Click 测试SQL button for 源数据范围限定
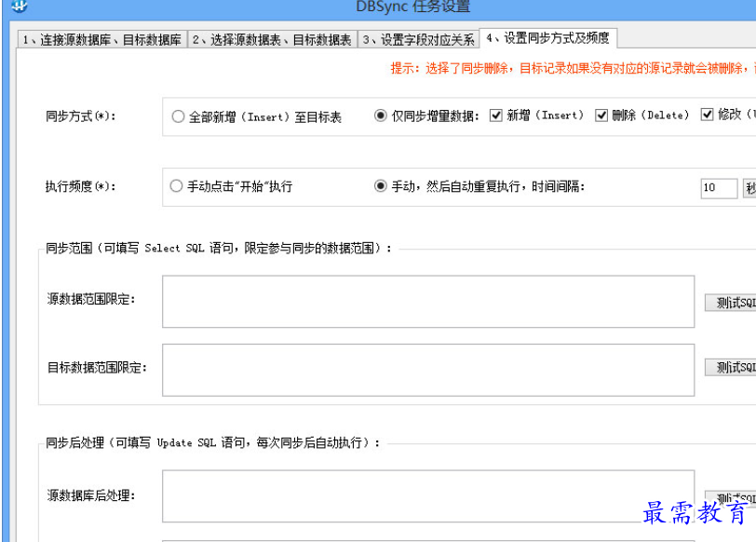Image resolution: width=756 pixels, height=542 pixels. pyautogui.click(x=731, y=303)
